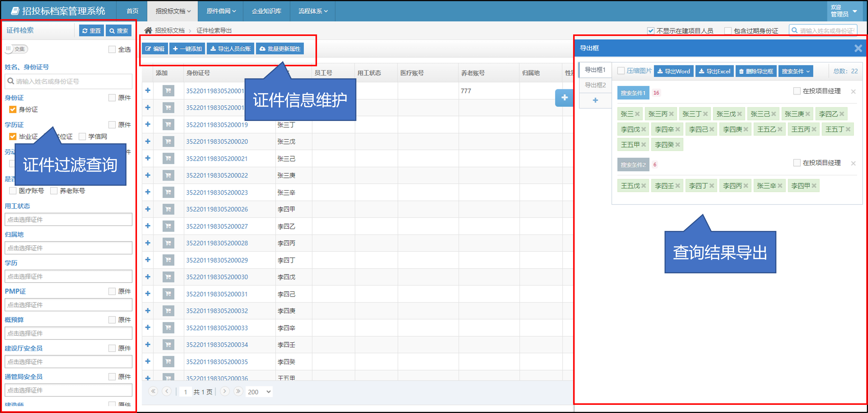The image size is (868, 413).
Task: Go to last page of results
Action: coord(238,391)
